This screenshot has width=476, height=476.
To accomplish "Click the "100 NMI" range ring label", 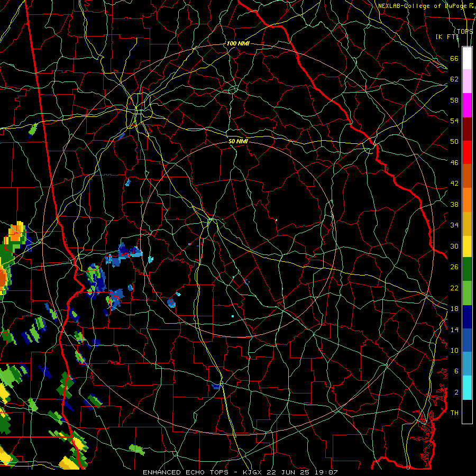I will [x=237, y=43].
